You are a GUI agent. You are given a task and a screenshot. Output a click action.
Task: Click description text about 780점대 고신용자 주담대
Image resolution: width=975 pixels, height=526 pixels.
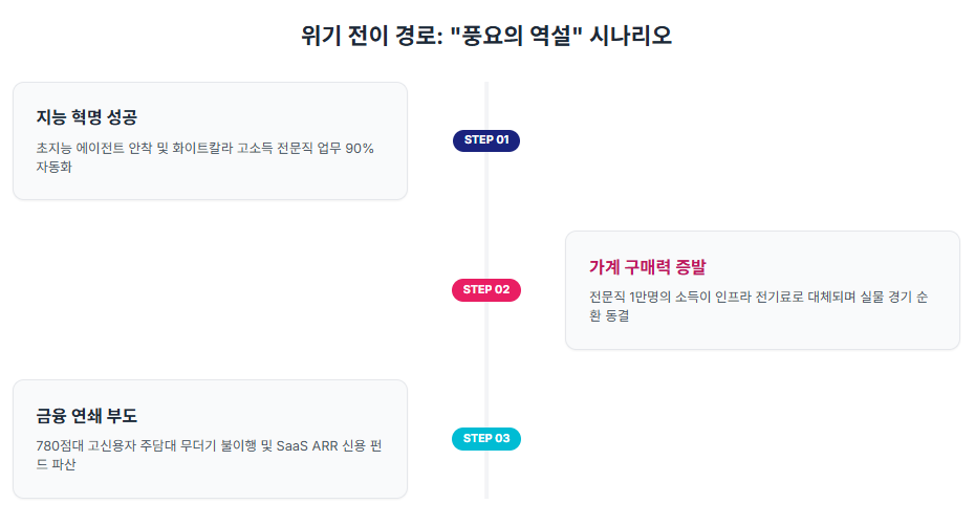[x=209, y=455]
